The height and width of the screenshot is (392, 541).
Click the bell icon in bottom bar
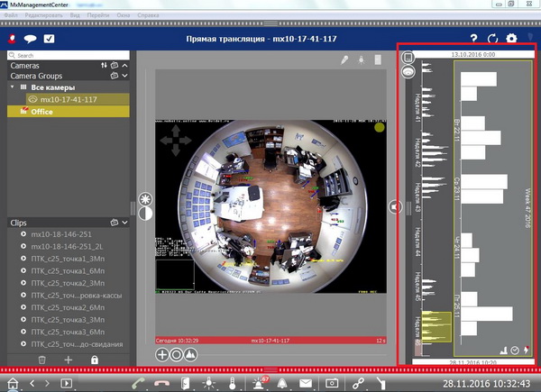[x=282, y=383]
